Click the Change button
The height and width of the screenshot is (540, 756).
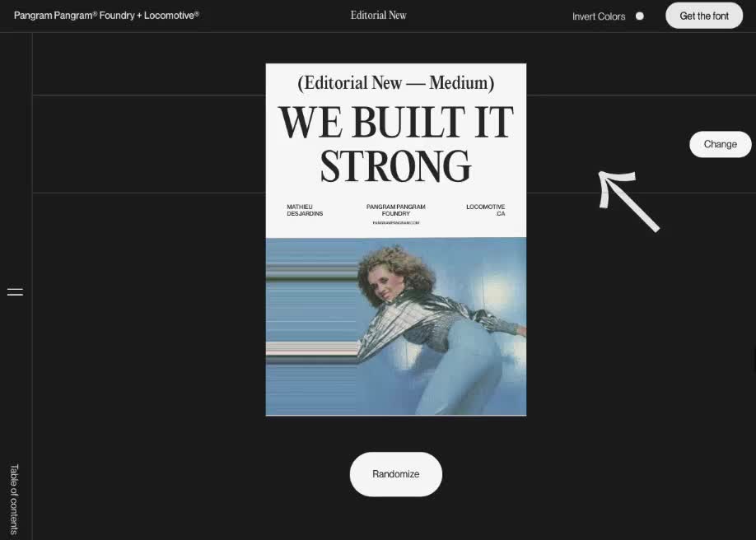pyautogui.click(x=721, y=144)
